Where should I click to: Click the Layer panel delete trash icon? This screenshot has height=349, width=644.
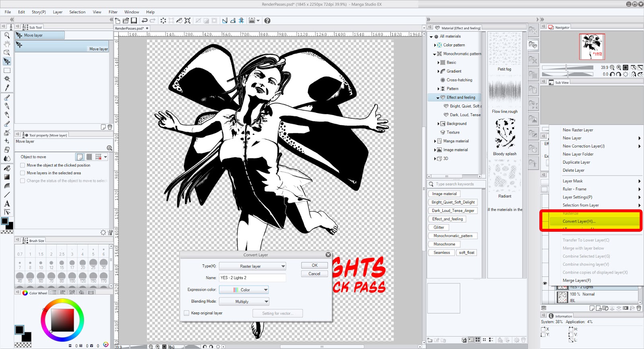pyautogui.click(x=639, y=308)
